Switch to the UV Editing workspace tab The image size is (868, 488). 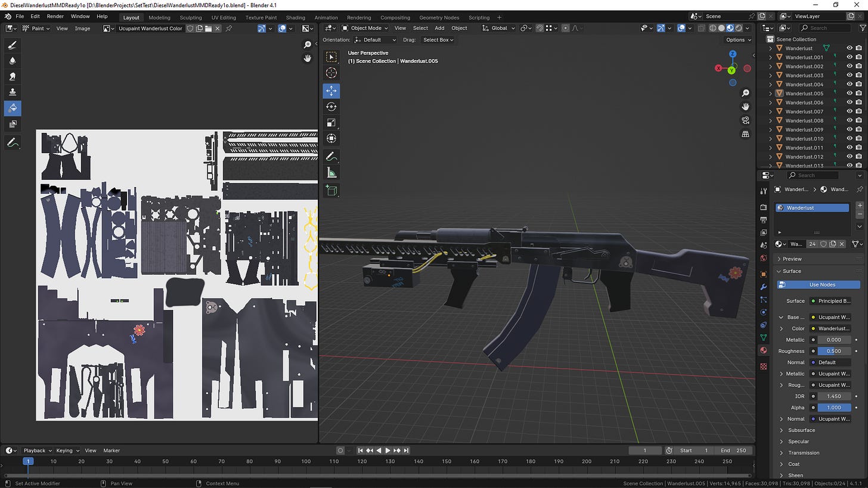click(224, 17)
